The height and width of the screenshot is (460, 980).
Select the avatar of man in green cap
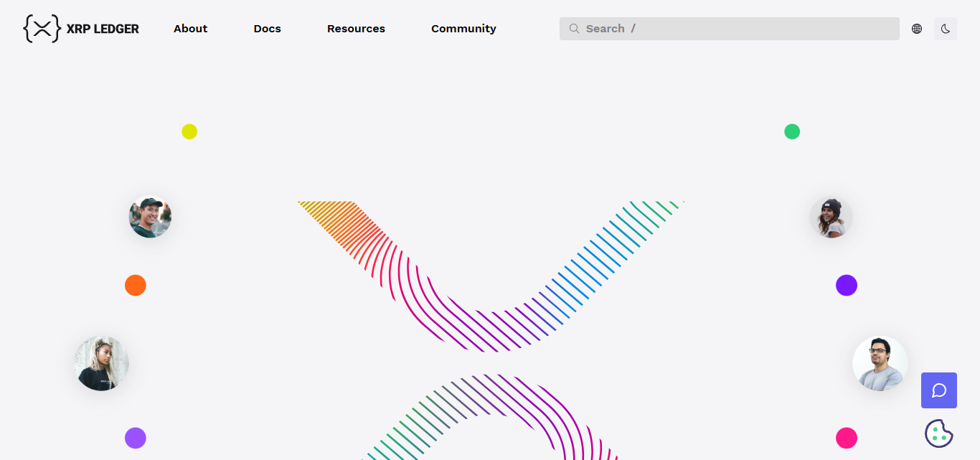coord(150,217)
